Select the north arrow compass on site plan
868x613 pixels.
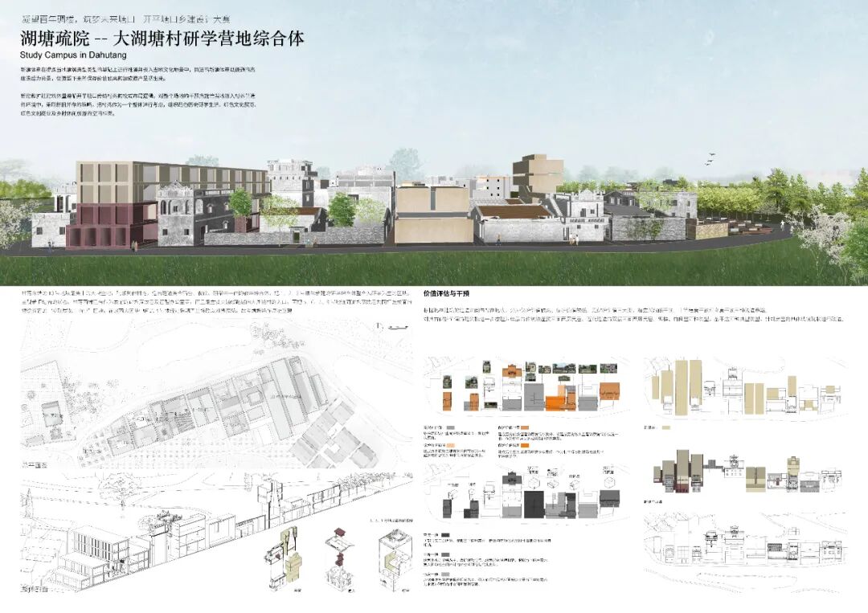pyautogui.click(x=379, y=326)
